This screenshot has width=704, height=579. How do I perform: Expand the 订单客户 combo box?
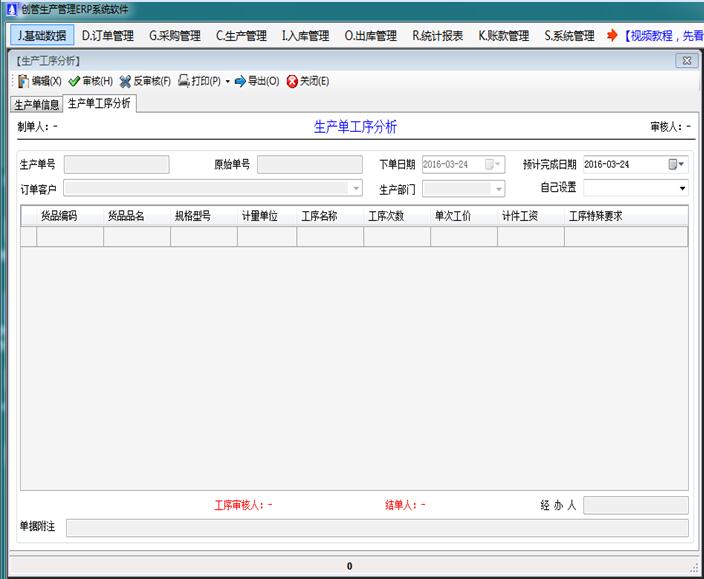tap(355, 188)
